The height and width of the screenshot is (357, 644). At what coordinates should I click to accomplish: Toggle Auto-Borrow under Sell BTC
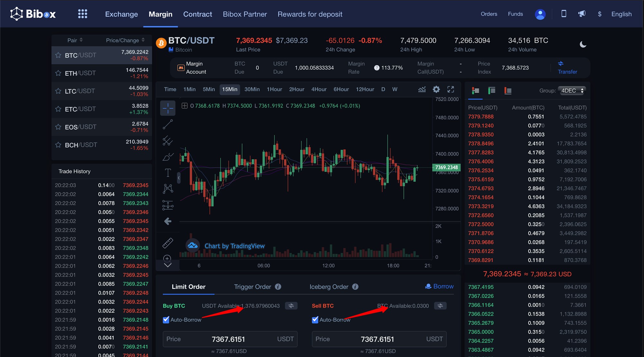pos(315,320)
